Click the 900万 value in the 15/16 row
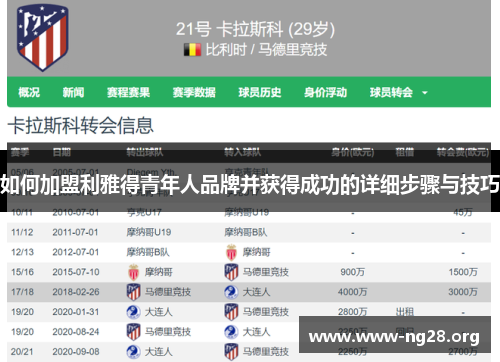Viewport: 500px width, 362px height. [x=353, y=272]
